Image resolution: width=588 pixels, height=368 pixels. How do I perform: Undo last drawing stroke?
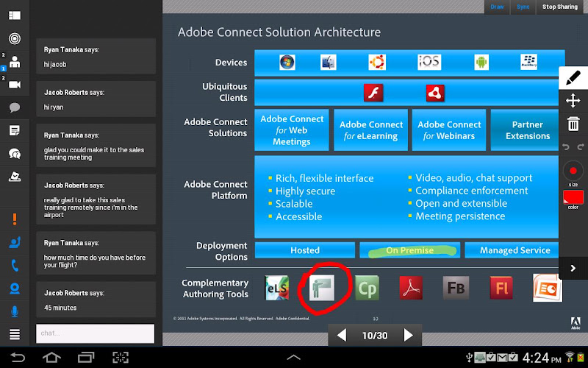(x=565, y=146)
